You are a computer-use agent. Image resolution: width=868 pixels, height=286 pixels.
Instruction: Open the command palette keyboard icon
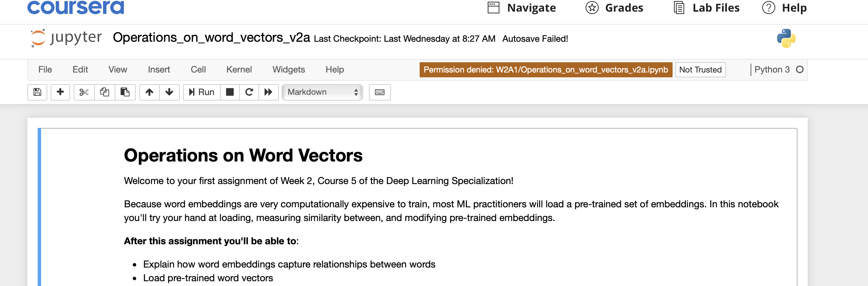tap(380, 92)
